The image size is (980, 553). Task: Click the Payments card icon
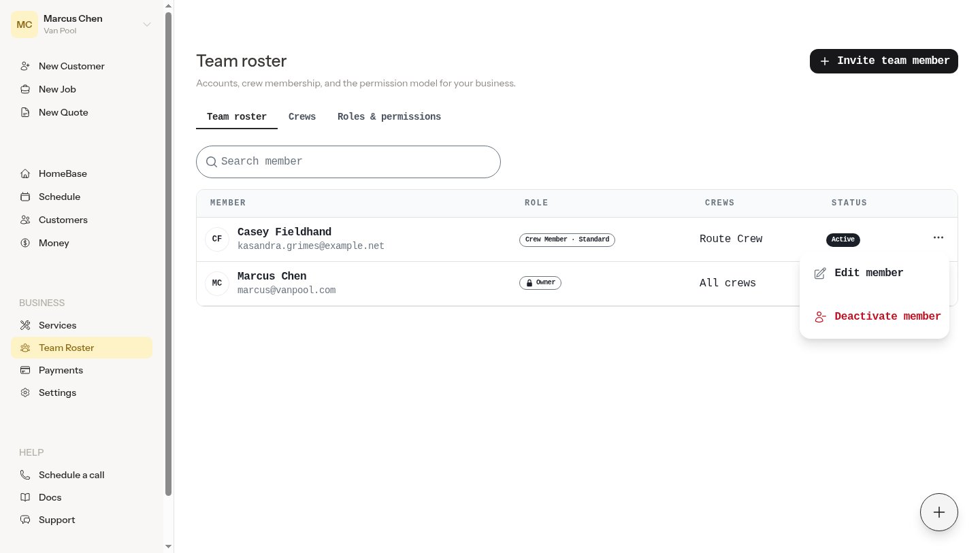coord(25,370)
